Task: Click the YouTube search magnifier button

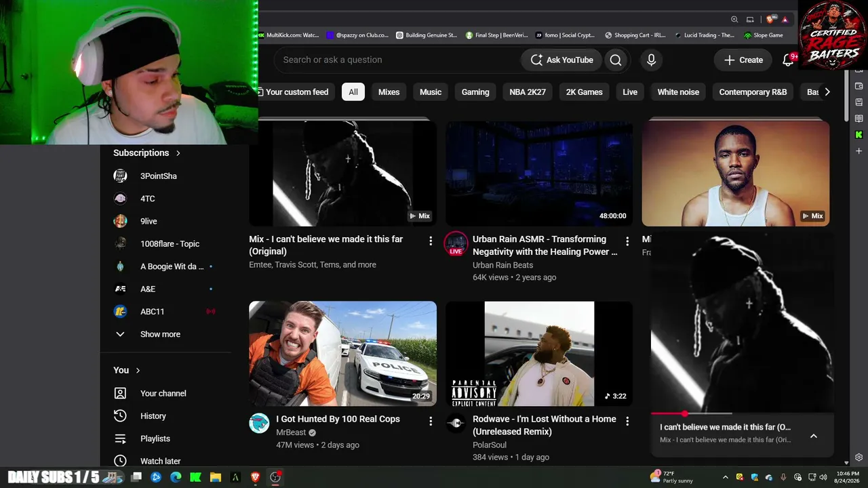Action: [x=616, y=60]
